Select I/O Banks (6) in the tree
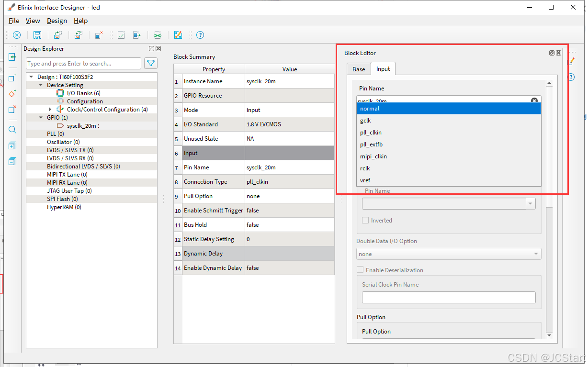 [84, 93]
